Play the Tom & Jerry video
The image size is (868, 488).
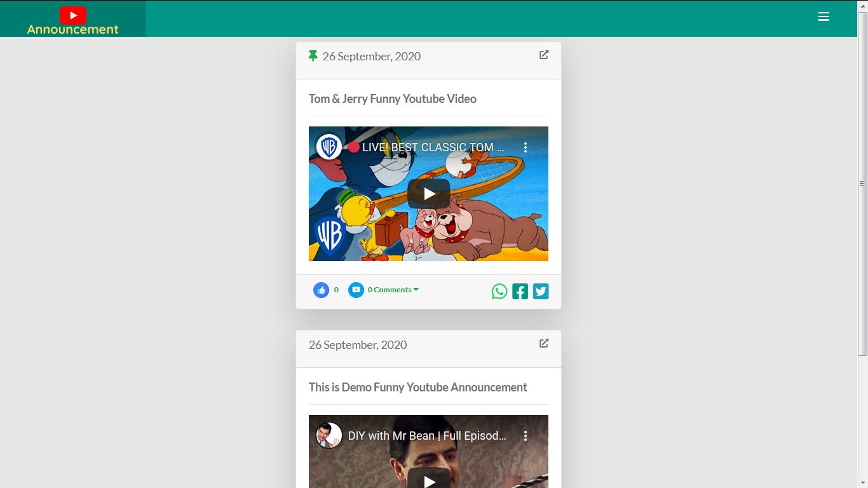tap(428, 194)
